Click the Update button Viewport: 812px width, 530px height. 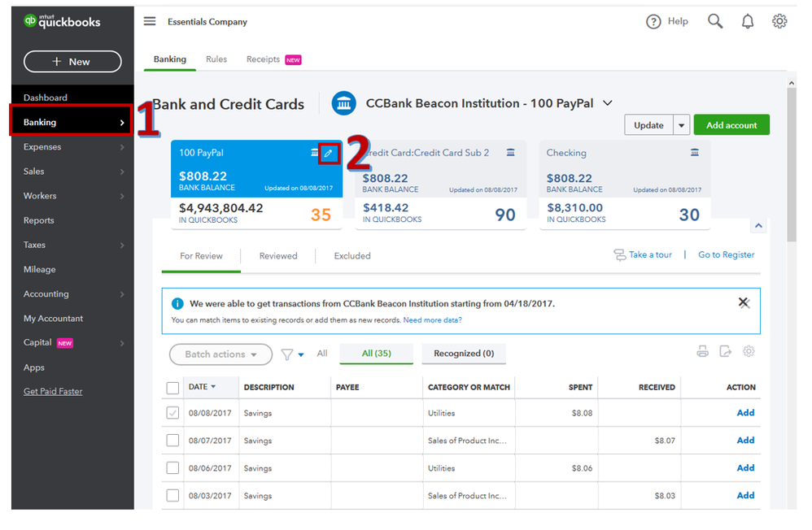(649, 125)
